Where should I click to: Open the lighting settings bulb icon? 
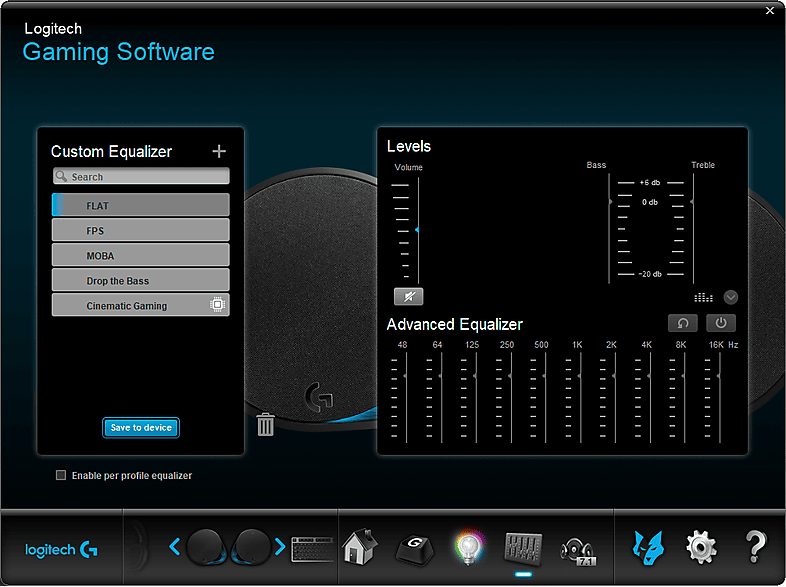467,547
